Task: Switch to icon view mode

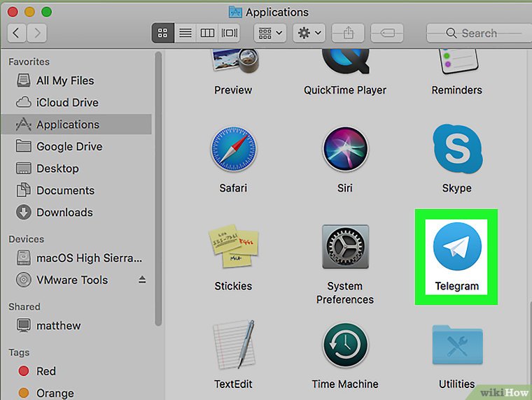Action: pos(163,33)
